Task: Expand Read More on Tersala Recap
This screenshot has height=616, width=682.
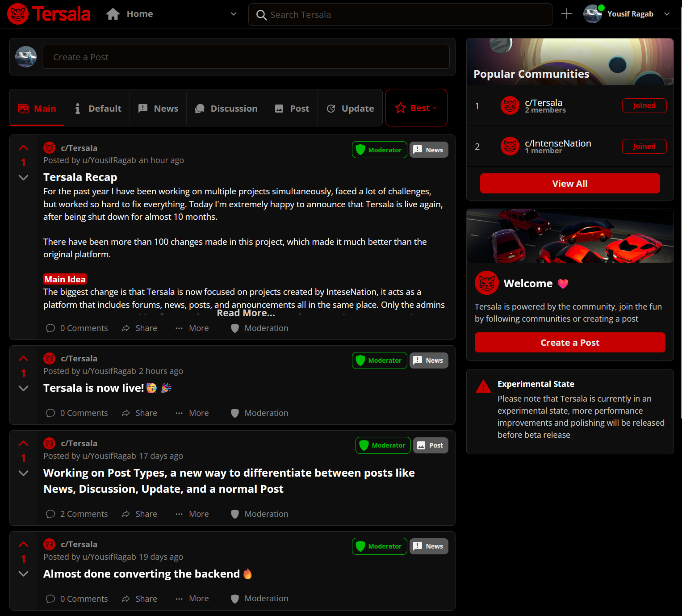Action: (246, 313)
